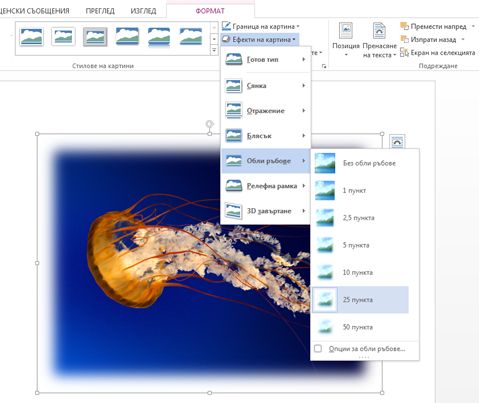Open the Релефна рамка submenu
This screenshot has width=479, height=403.
(x=266, y=186)
